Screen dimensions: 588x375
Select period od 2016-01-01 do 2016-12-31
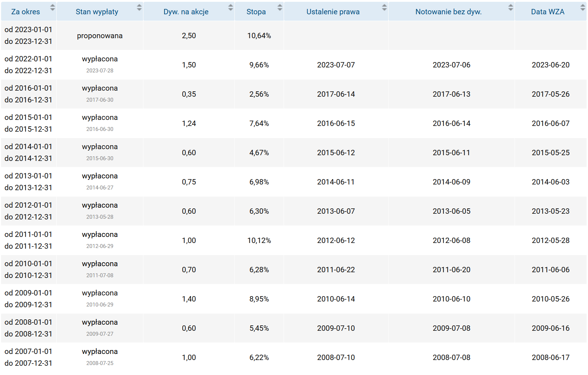(x=28, y=94)
